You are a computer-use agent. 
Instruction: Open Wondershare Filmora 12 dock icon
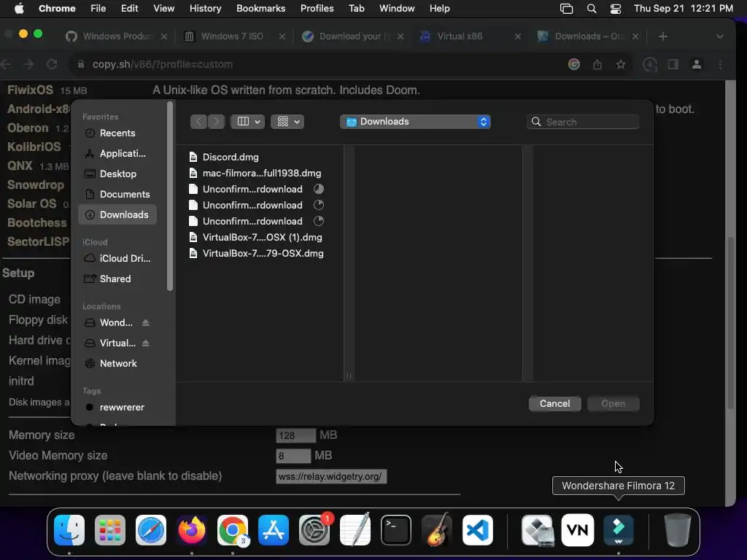coord(619,530)
